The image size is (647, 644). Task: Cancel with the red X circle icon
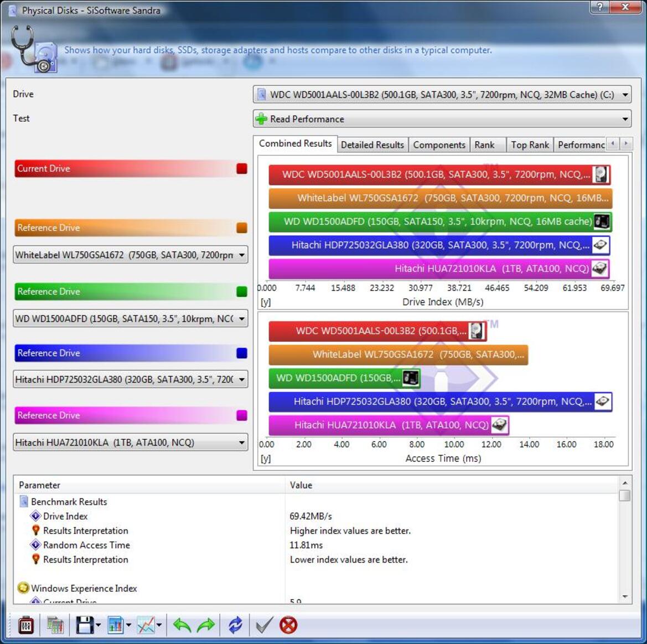(288, 625)
